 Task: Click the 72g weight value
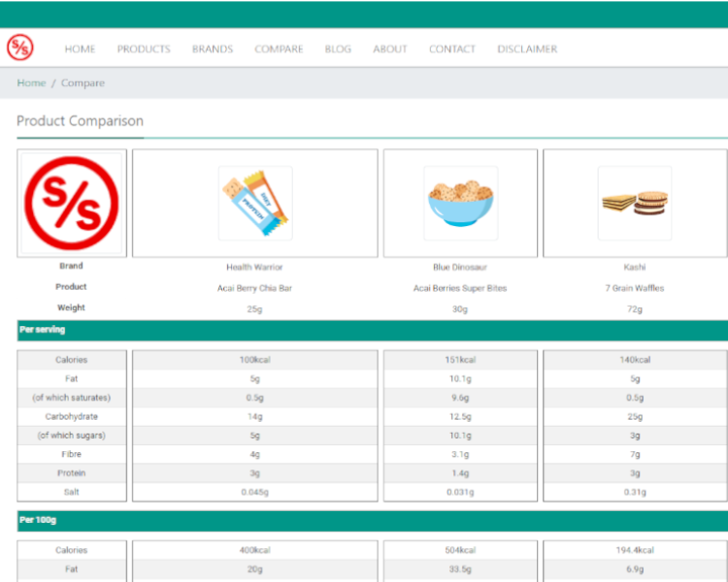click(x=635, y=309)
